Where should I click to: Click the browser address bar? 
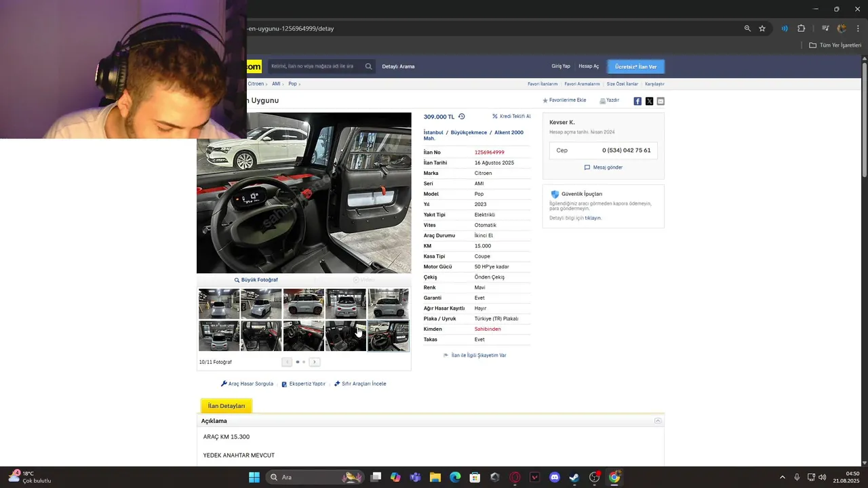(x=494, y=28)
